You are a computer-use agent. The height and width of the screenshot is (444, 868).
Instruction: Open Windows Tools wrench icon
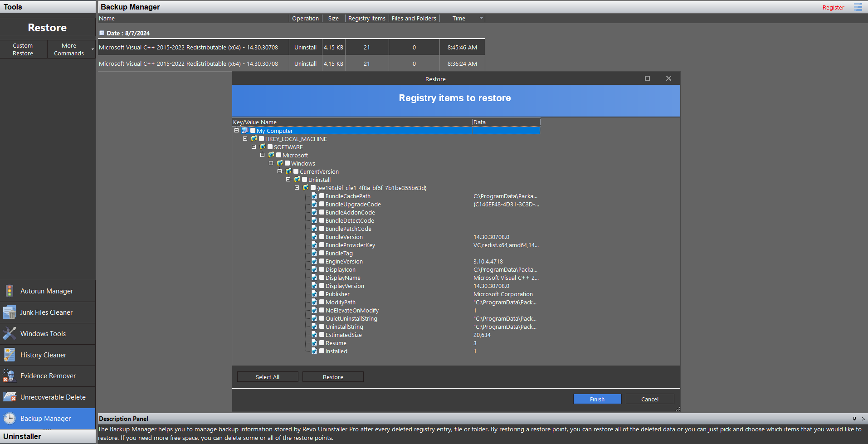click(x=9, y=333)
